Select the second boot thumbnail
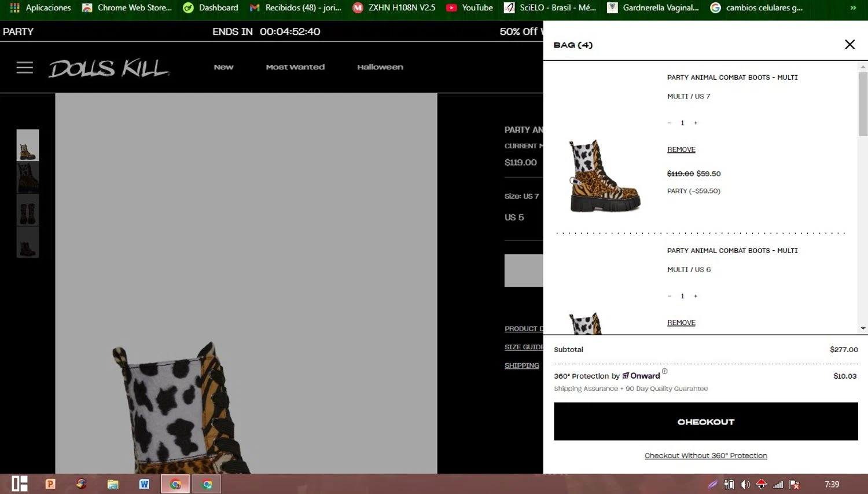This screenshot has height=494, width=868. (x=28, y=177)
